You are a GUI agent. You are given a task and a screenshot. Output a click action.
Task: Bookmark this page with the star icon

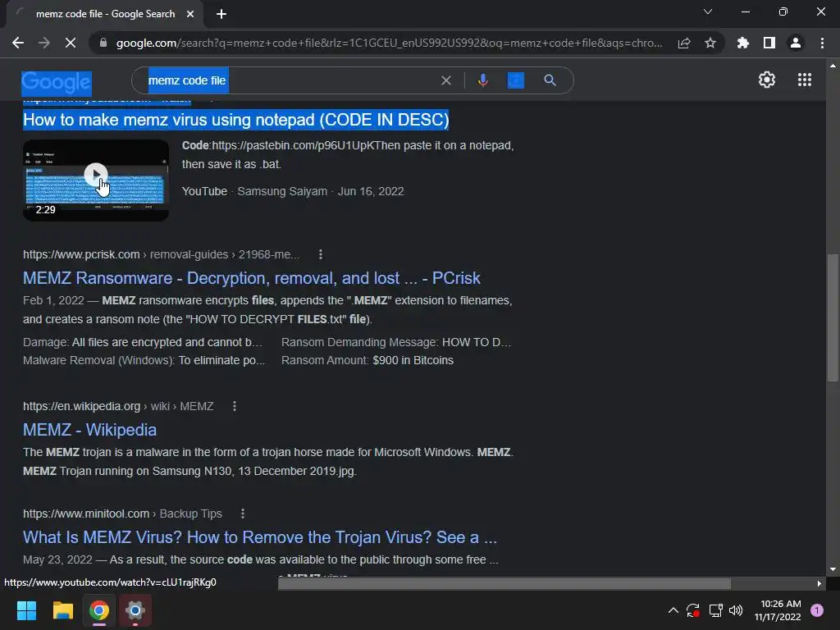tap(710, 43)
